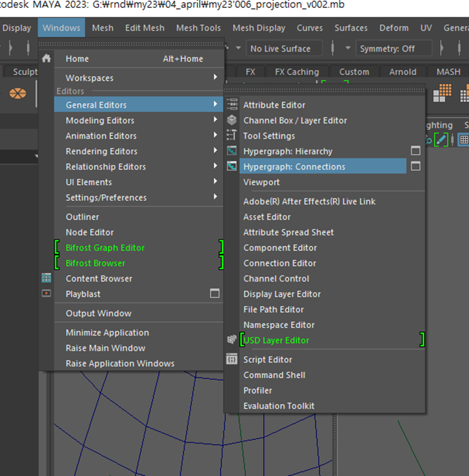469x476 pixels.
Task: Click the Home house icon
Action: pyautogui.click(x=46, y=58)
